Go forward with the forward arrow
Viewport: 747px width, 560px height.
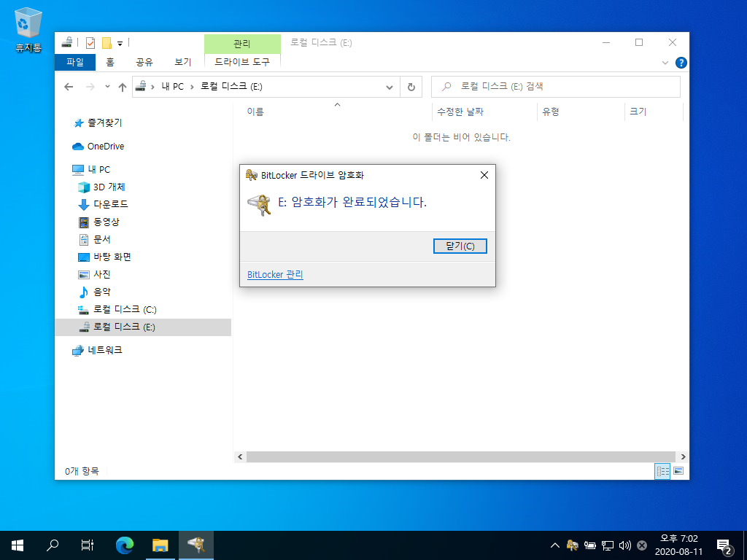90,87
